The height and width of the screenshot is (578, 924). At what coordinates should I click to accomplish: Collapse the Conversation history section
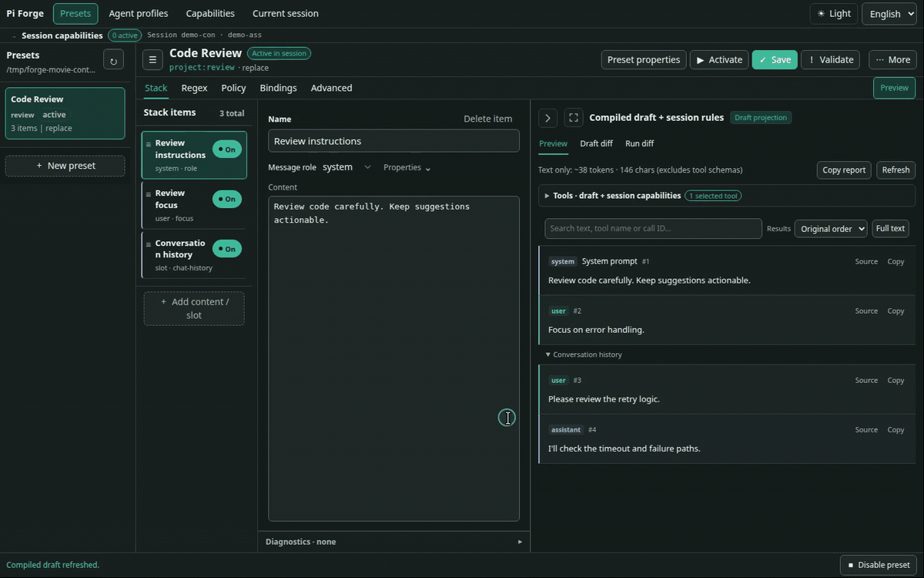pyautogui.click(x=584, y=355)
